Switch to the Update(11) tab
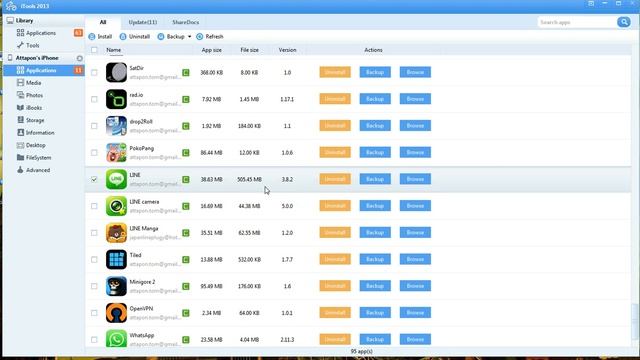Screen dimensions: 640x360 [x=142, y=22]
